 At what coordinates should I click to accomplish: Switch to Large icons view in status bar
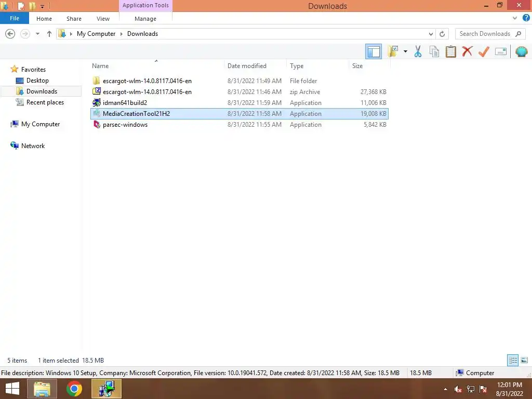pos(524,360)
